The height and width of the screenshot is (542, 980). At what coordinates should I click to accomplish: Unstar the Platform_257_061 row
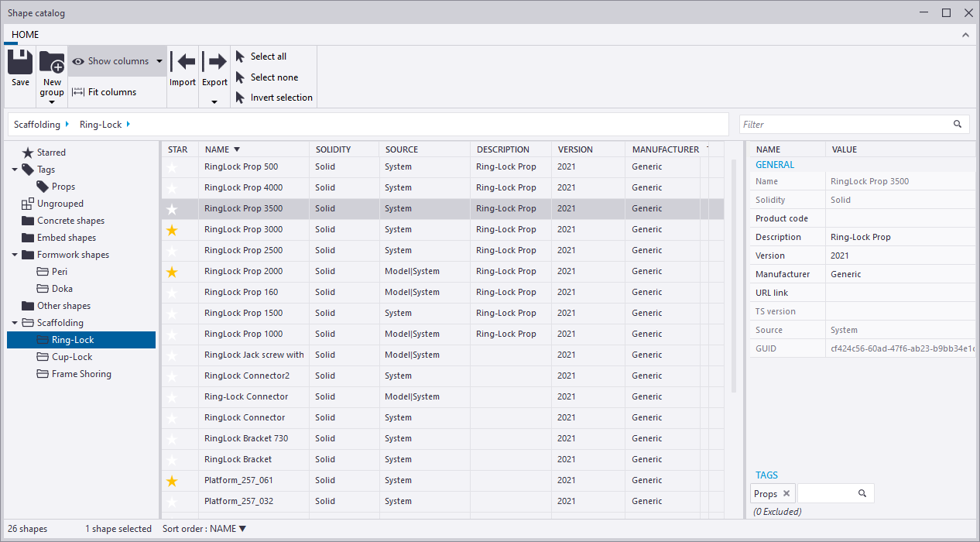click(x=172, y=481)
